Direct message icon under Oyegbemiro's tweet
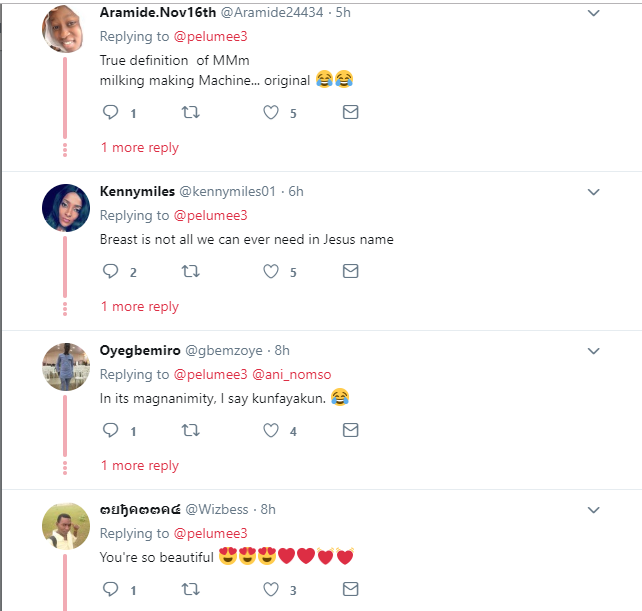The height and width of the screenshot is (611, 642). (x=350, y=431)
